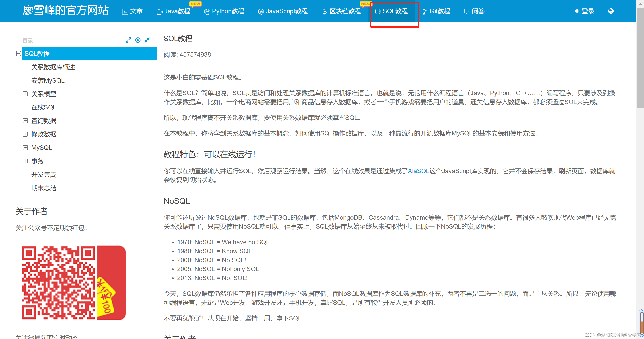The height and width of the screenshot is (339, 644).
Task: Open 安装MySQL in the sidebar
Action: pyautogui.click(x=48, y=81)
